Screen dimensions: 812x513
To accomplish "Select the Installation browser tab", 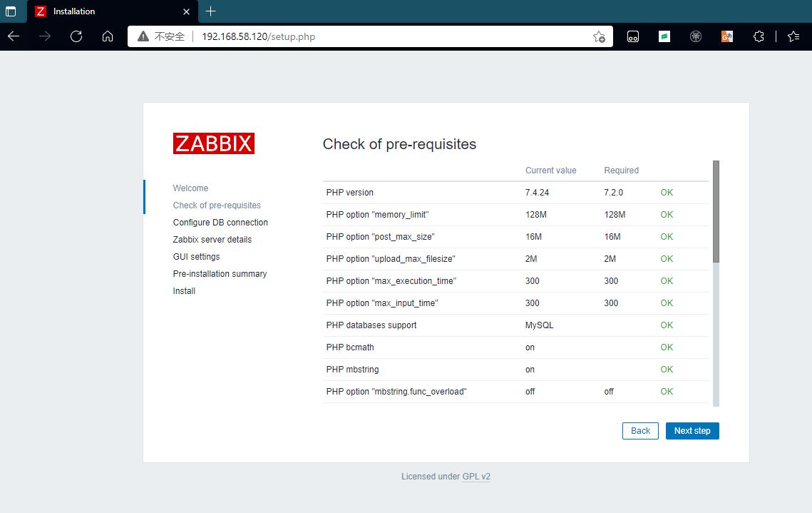I will pos(113,11).
